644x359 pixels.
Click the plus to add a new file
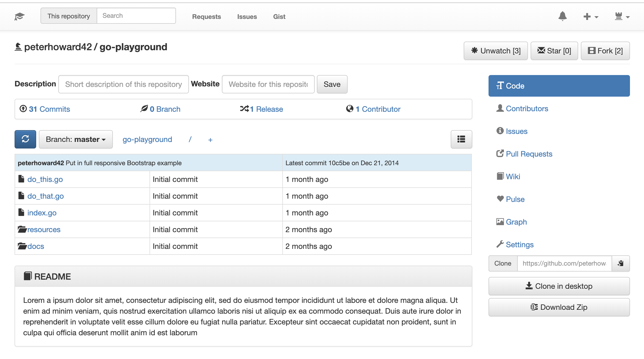210,140
